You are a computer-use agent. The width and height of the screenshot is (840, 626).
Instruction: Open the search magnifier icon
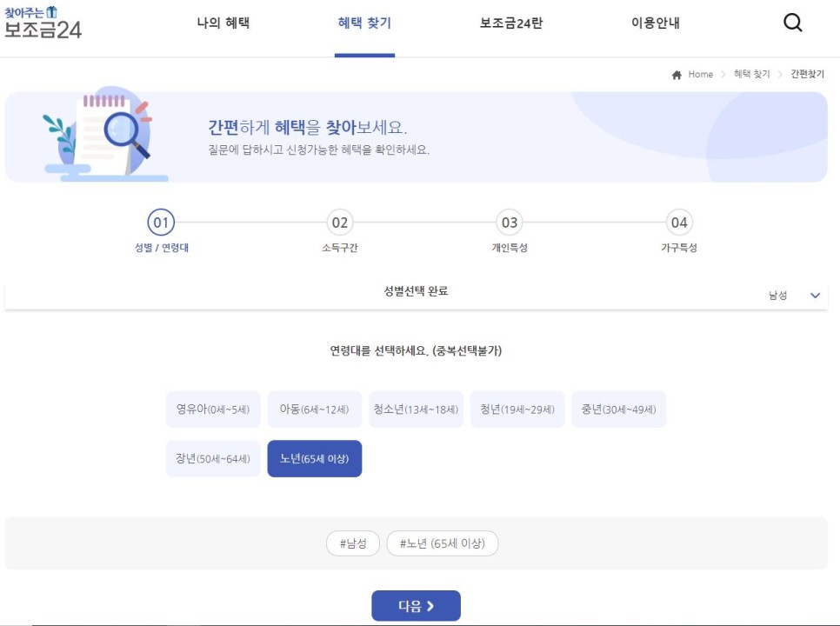792,23
